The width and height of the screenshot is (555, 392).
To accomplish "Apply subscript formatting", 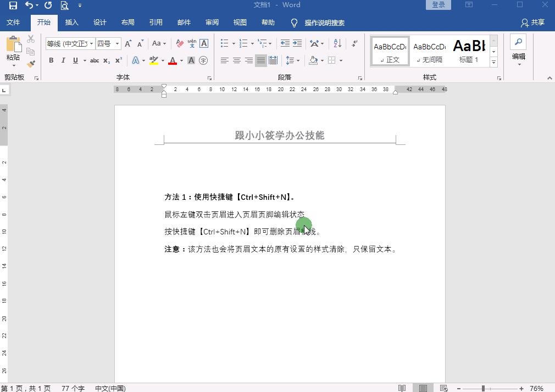I will (x=106, y=60).
